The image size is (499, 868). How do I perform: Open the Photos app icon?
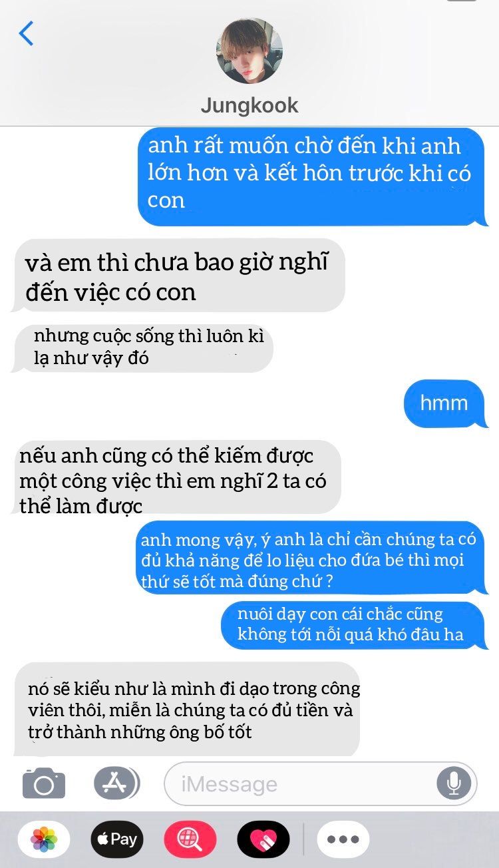pyautogui.click(x=44, y=839)
